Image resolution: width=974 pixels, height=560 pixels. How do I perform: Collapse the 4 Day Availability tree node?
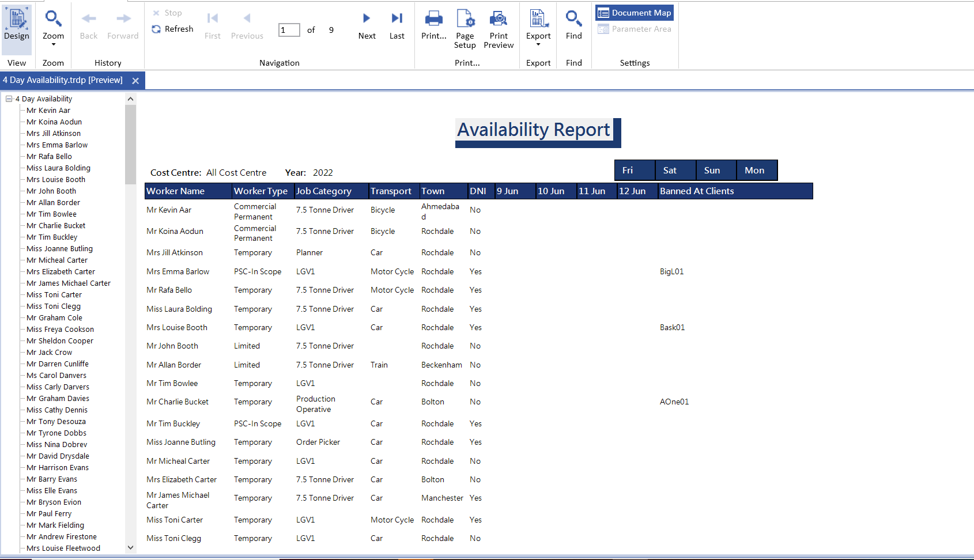[9, 99]
